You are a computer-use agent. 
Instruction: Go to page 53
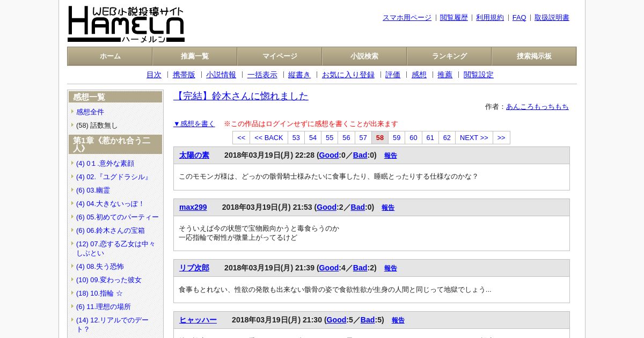(x=296, y=138)
